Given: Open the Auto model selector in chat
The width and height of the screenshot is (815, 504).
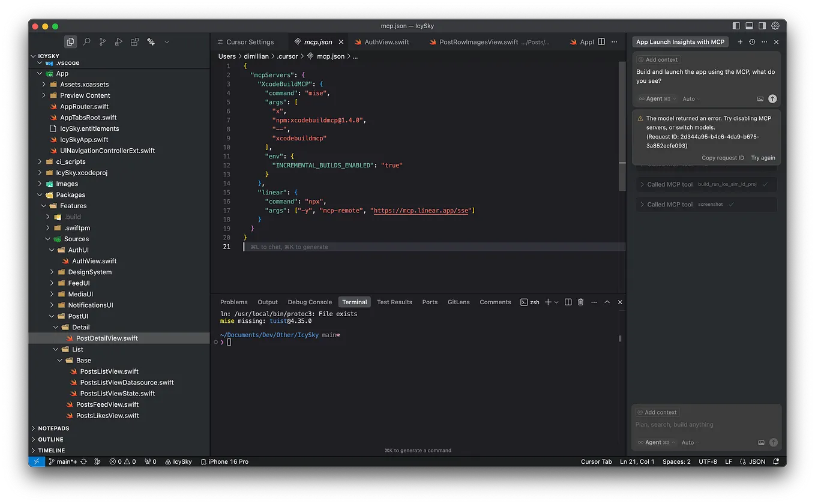Looking at the screenshot, I should click(x=688, y=442).
